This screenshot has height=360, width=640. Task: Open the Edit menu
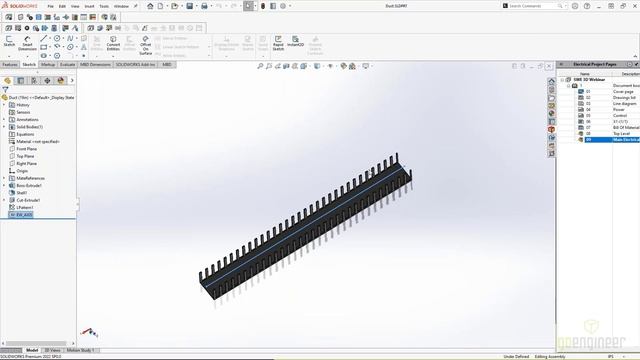click(62, 6)
